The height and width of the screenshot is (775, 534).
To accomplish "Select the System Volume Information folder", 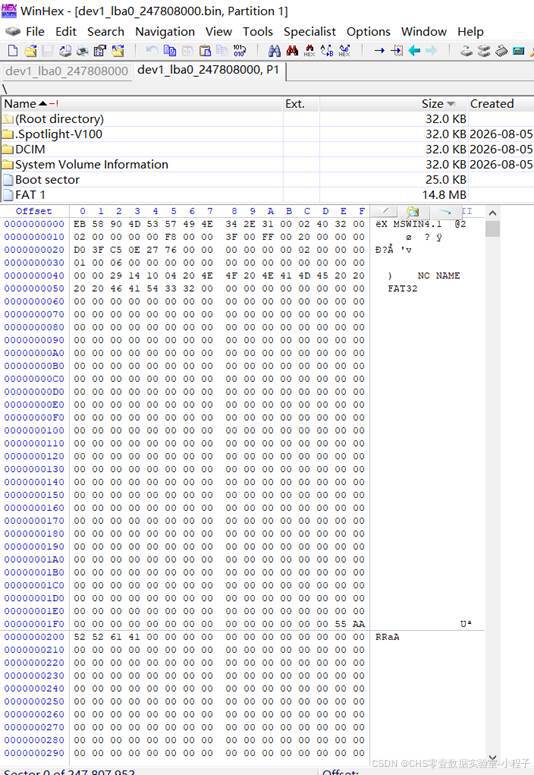I will pos(267,165).
